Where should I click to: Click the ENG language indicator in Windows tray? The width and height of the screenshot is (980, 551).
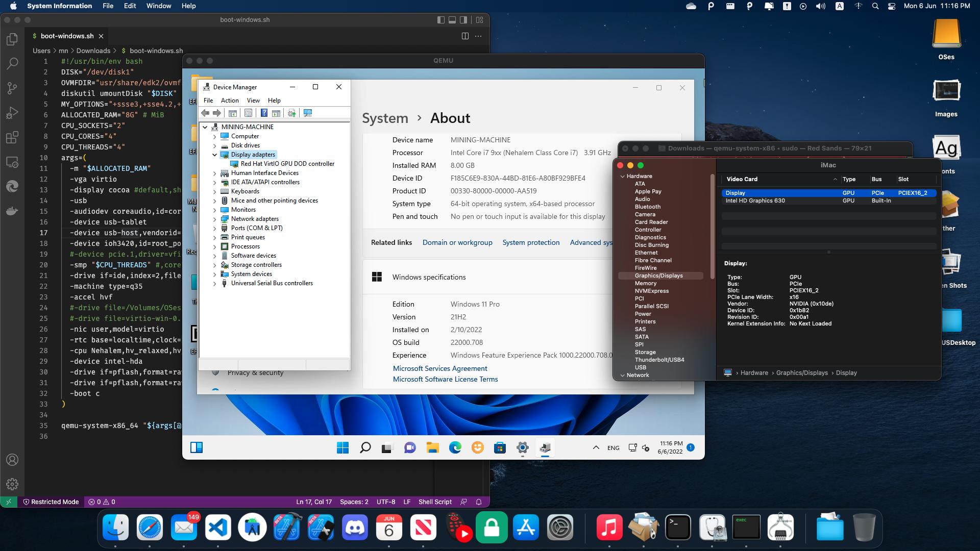pos(614,448)
